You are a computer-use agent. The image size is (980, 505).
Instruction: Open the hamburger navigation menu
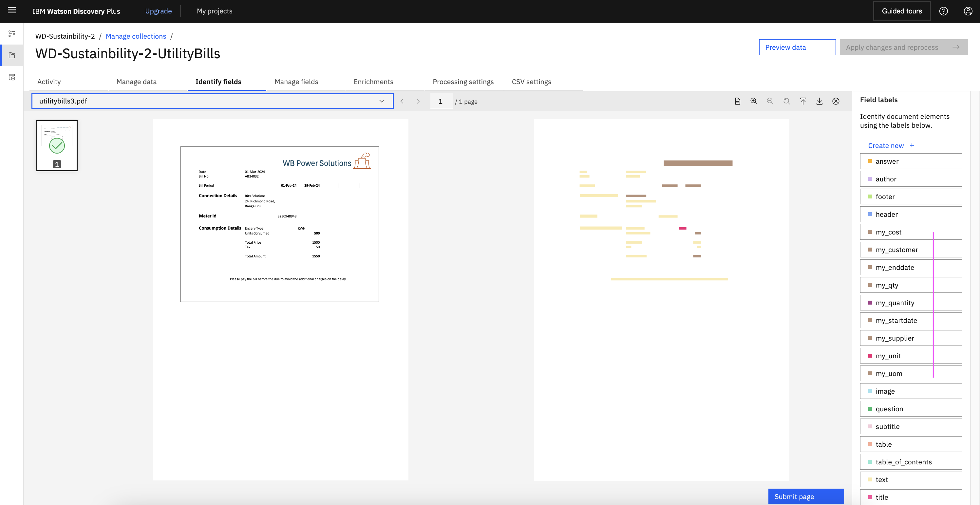click(x=12, y=11)
